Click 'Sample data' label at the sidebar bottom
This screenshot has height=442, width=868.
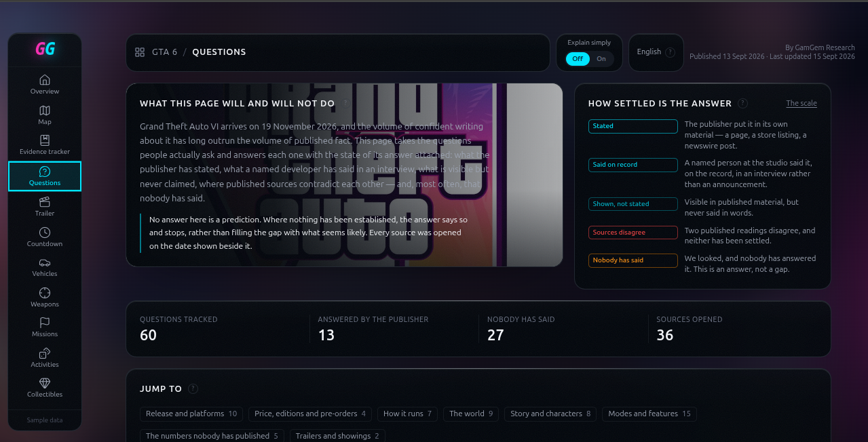point(45,420)
